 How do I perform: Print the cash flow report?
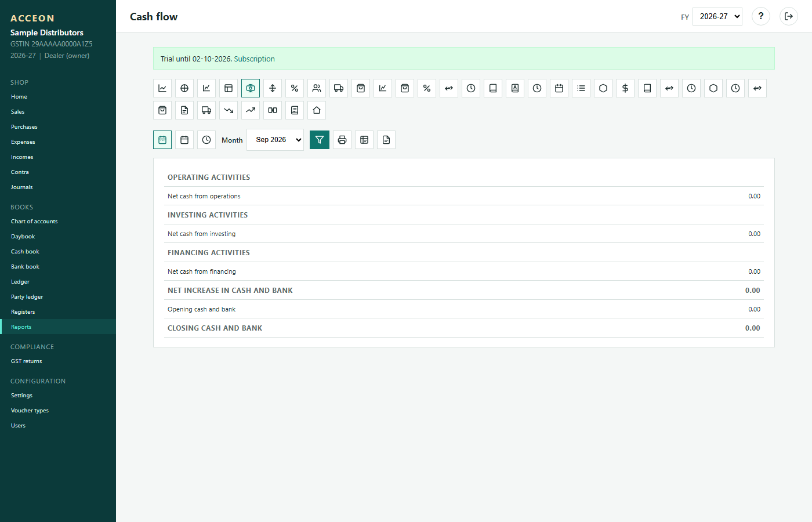342,140
